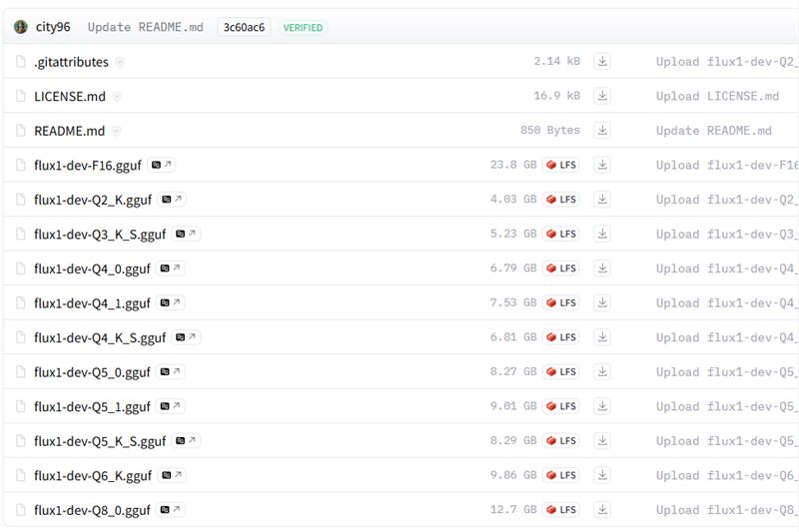Click the city96 avatar image

pyautogui.click(x=21, y=27)
